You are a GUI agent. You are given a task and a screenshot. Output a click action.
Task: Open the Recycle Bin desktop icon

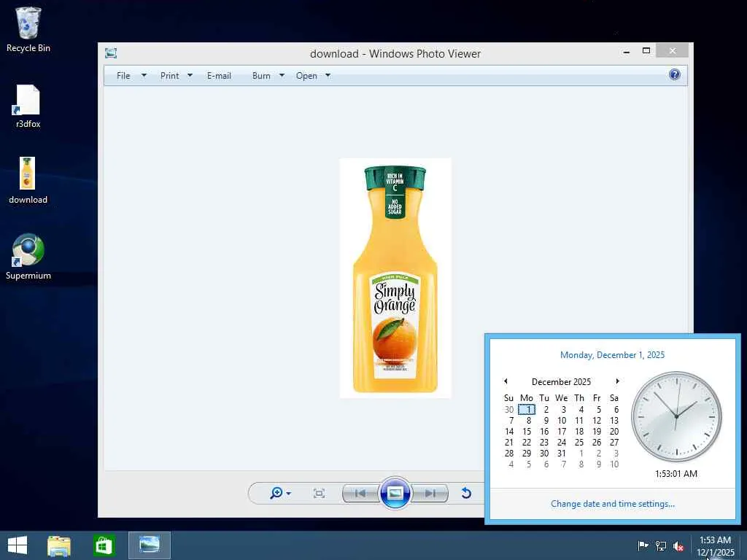pos(28,29)
